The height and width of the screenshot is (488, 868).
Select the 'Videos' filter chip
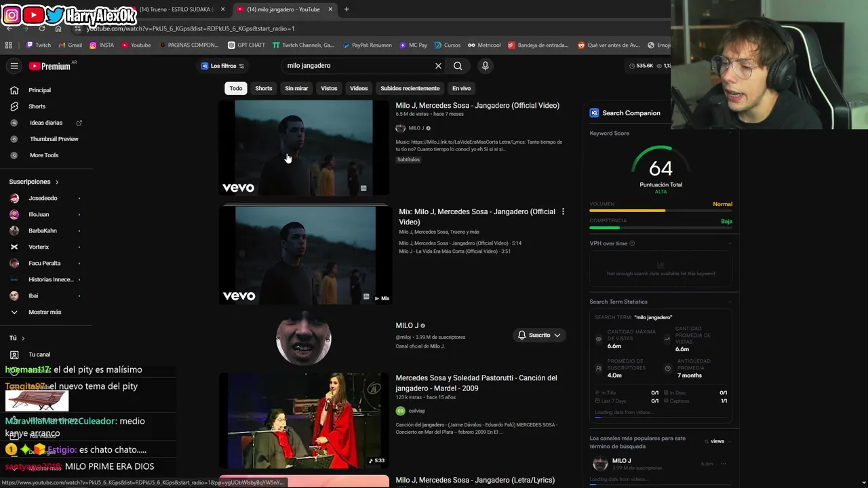pos(359,88)
